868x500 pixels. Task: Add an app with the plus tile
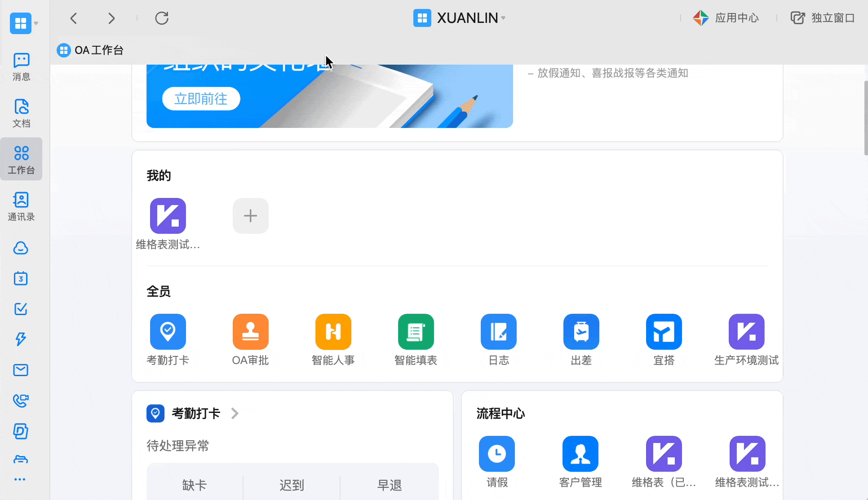coord(250,216)
